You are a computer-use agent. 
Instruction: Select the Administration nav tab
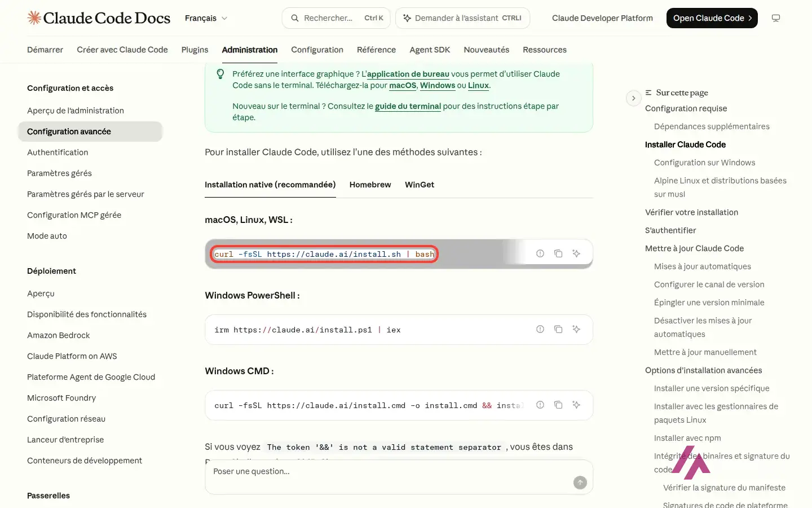(x=250, y=50)
